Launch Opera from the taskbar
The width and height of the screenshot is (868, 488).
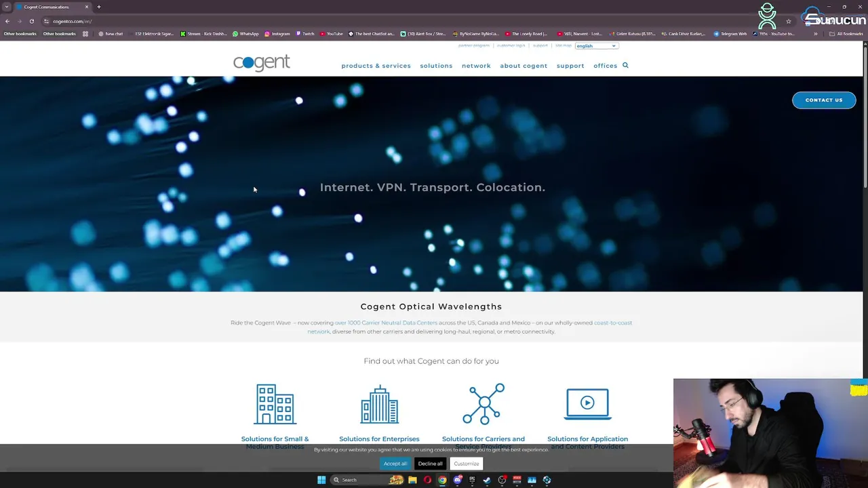427,480
